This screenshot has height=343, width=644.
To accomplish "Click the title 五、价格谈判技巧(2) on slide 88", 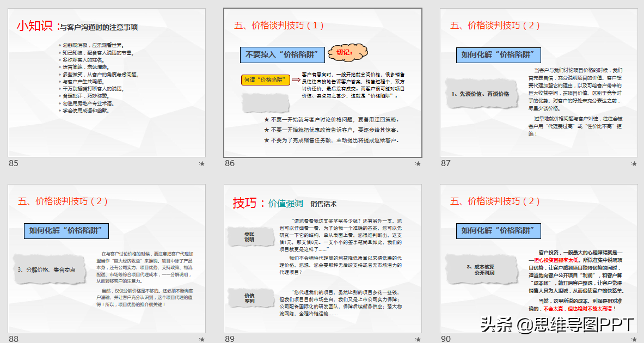I will [63, 201].
